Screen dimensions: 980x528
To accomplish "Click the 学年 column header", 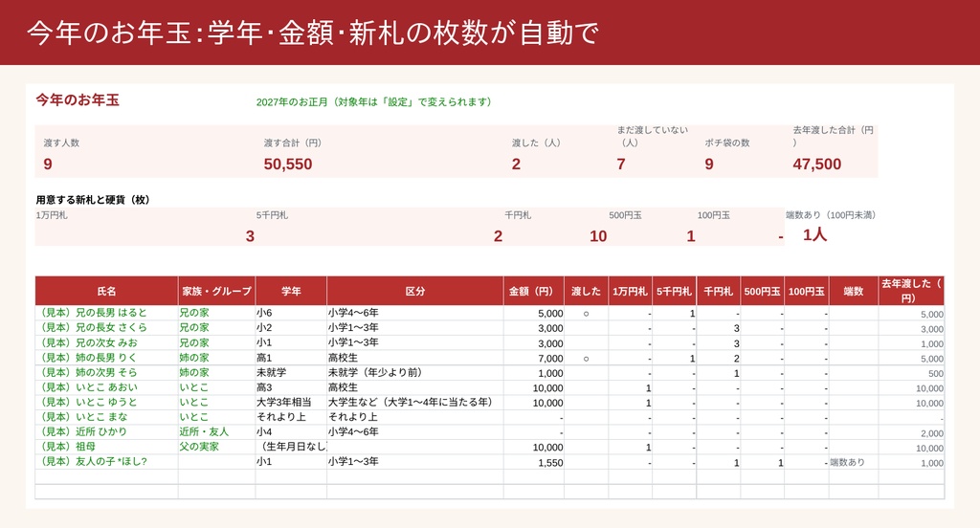I will 291,291.
